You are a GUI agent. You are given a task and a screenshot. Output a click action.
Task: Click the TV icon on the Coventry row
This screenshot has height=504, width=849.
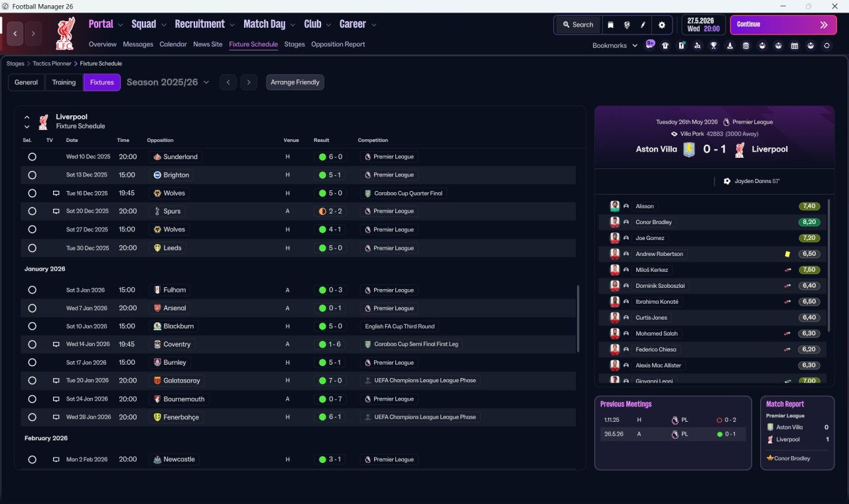[56, 345]
